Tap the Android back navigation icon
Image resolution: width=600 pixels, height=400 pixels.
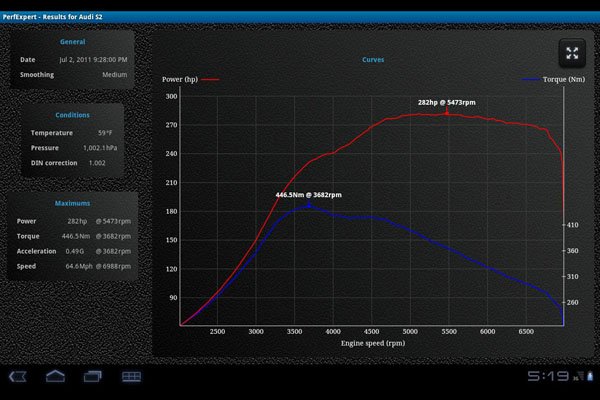coord(18,377)
